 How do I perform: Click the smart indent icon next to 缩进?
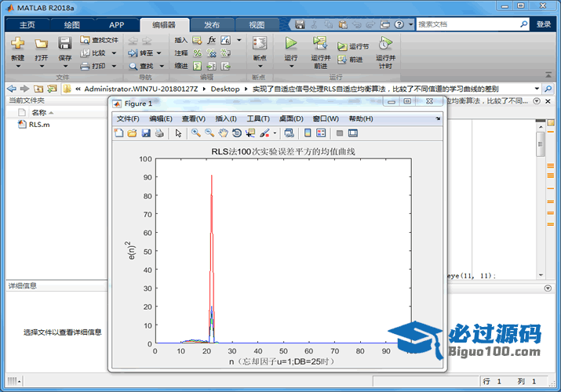[x=197, y=66]
